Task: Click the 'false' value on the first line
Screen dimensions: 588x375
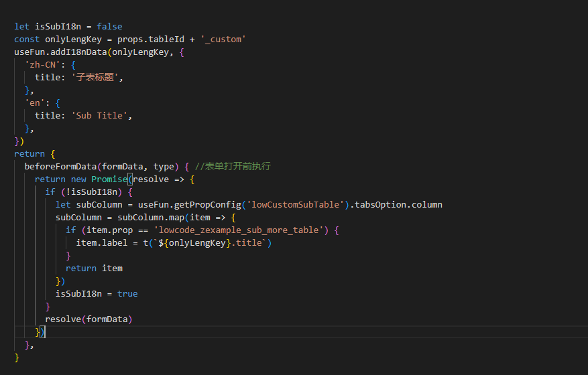Action: point(109,26)
